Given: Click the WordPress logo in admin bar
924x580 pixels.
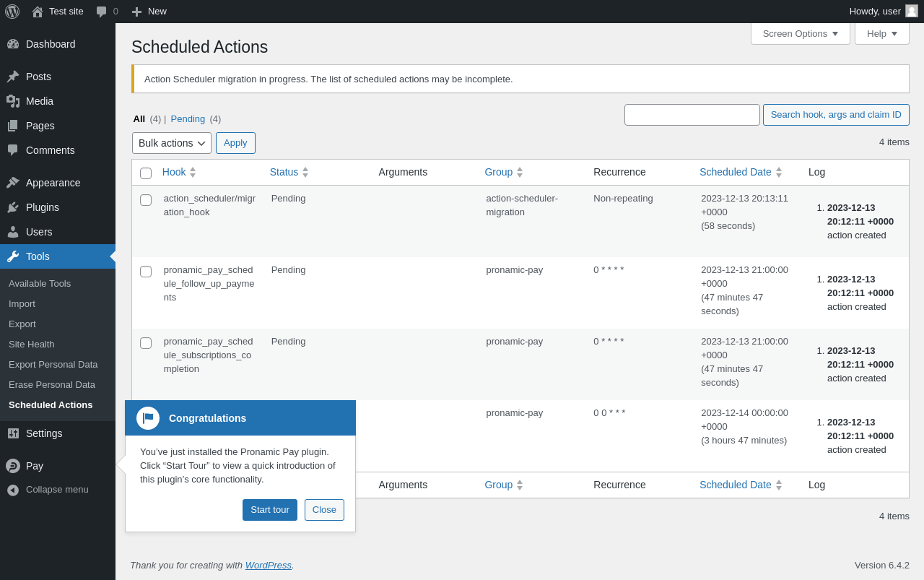Looking at the screenshot, I should point(12,12).
